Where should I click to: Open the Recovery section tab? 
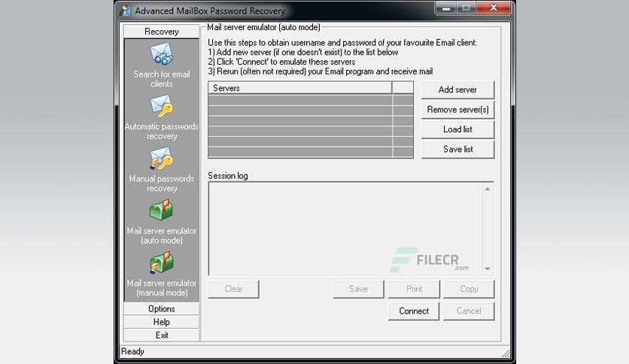tap(161, 32)
